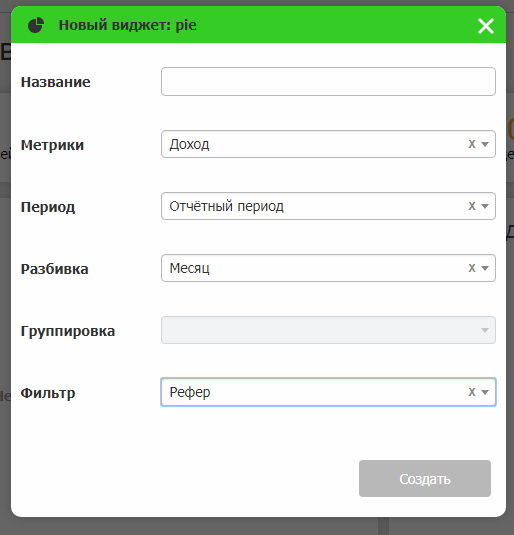
Task: Expand the Метрики dropdown arrow
Action: [485, 144]
